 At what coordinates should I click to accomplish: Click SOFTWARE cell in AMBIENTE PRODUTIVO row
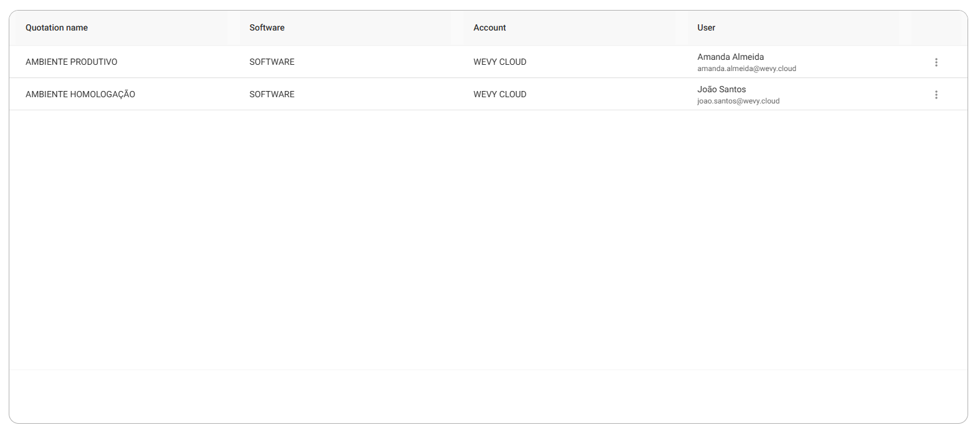coord(272,62)
